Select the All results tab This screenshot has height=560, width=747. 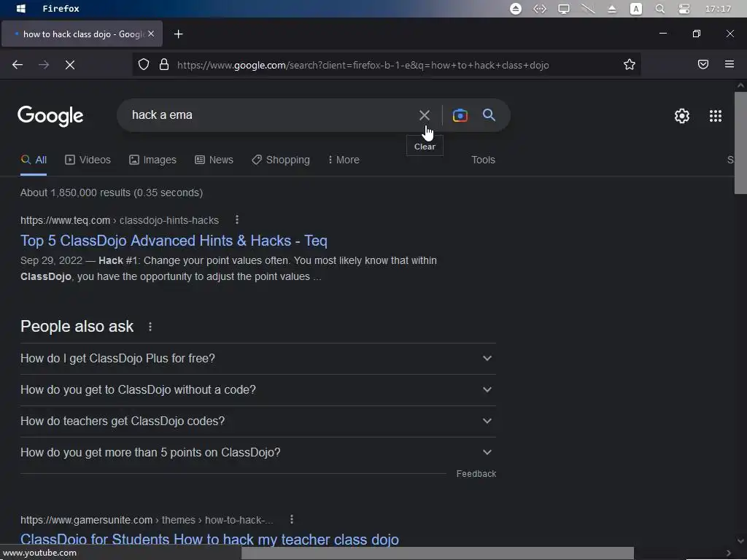tap(34, 160)
